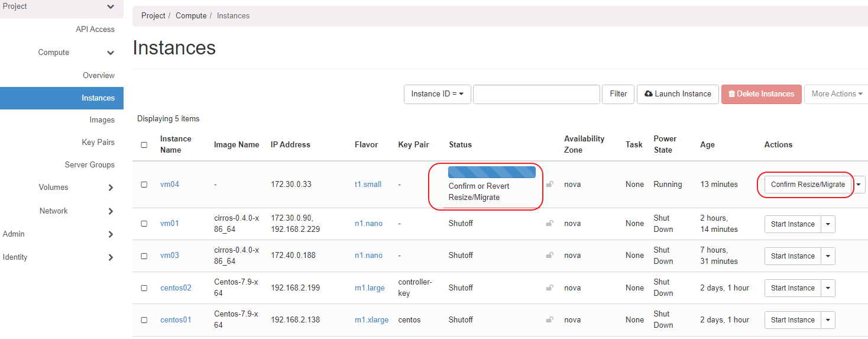Focus the instance filter text field
The width and height of the screenshot is (868, 339).
pos(536,94)
